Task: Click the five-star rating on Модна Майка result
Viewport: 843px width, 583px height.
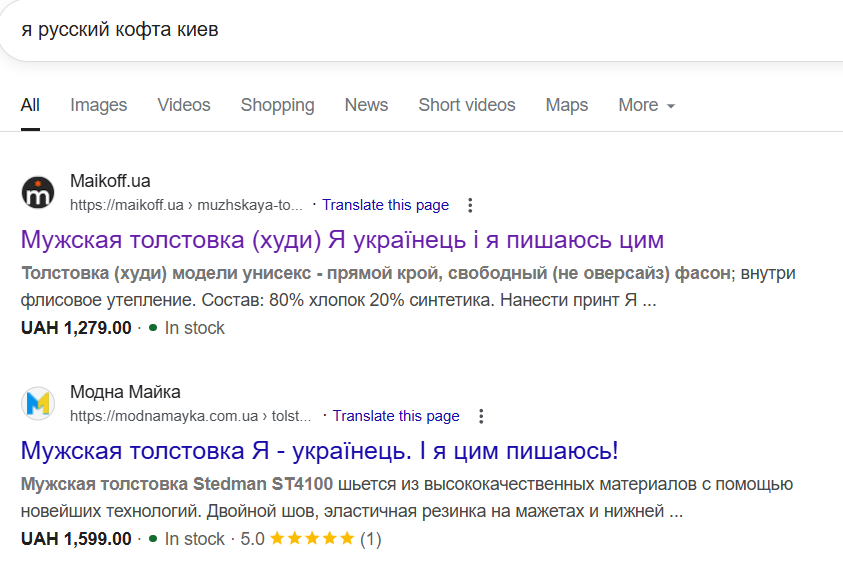Action: 312,539
